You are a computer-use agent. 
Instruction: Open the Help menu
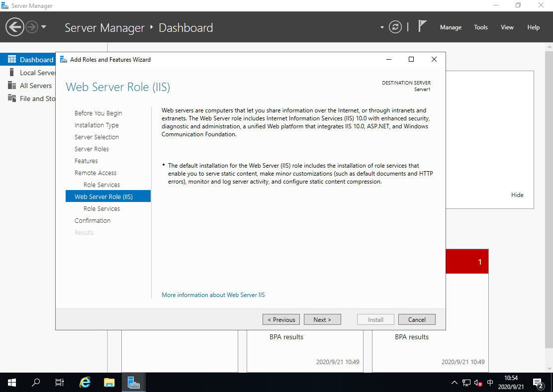[533, 27]
